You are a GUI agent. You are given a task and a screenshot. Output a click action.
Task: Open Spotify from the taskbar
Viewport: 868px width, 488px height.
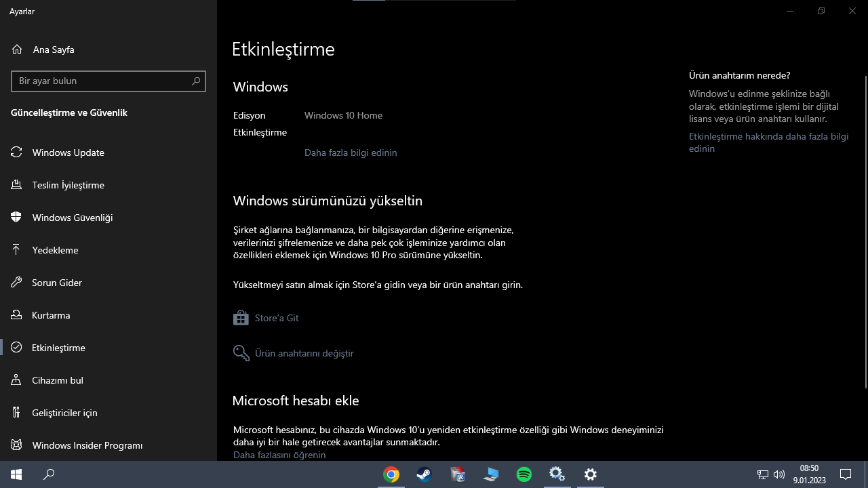pyautogui.click(x=524, y=474)
